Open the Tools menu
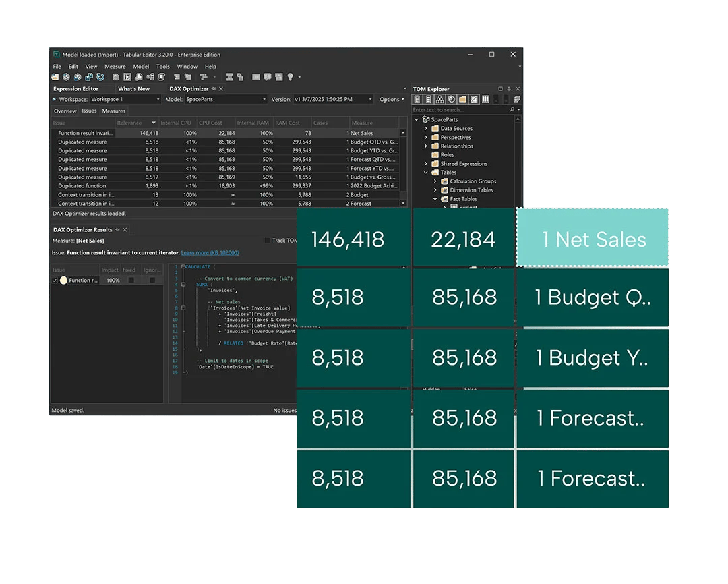 tap(163, 67)
